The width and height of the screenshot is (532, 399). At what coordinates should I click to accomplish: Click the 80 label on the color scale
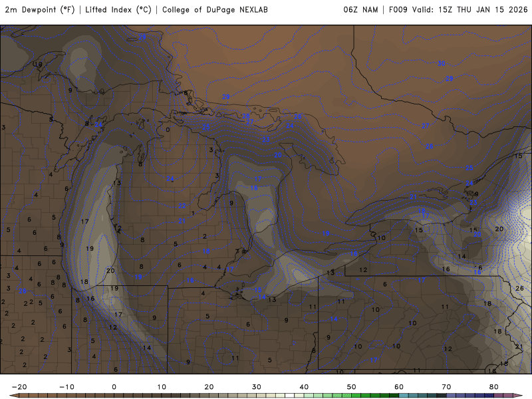494,387
